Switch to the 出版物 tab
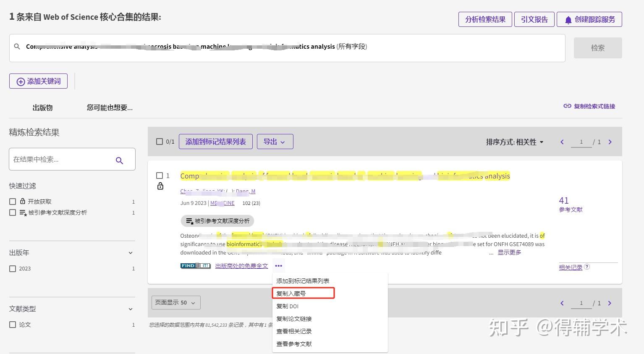The image size is (644, 354). click(42, 108)
